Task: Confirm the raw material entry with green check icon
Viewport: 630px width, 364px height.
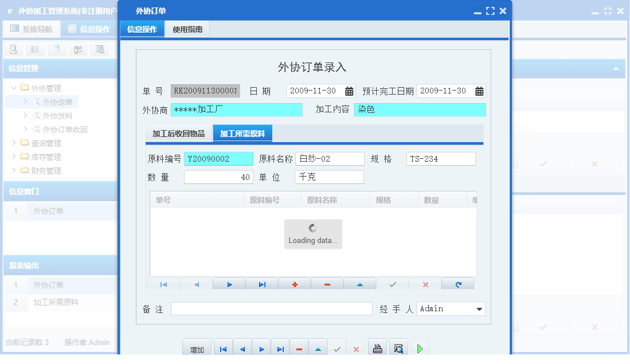Action: (x=392, y=284)
